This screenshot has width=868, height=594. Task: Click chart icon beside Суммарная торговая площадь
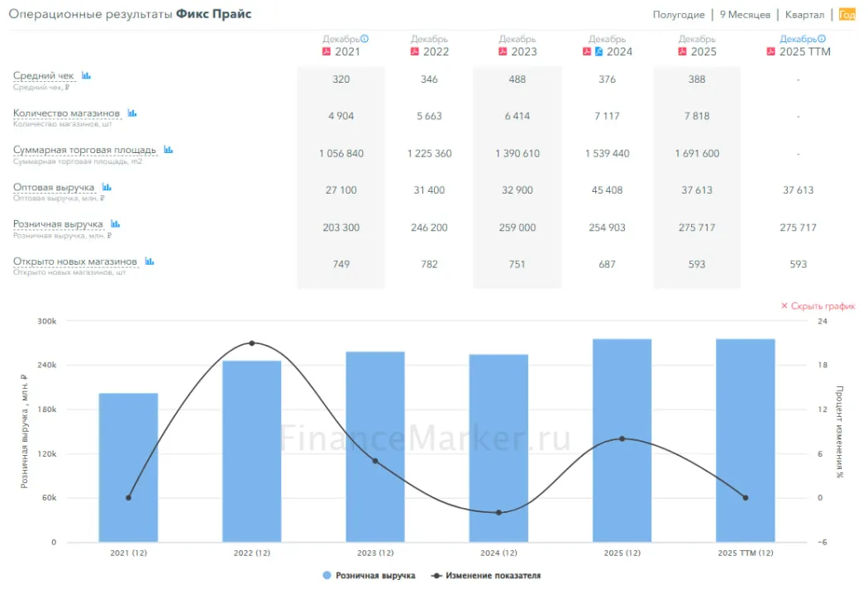pos(168,150)
